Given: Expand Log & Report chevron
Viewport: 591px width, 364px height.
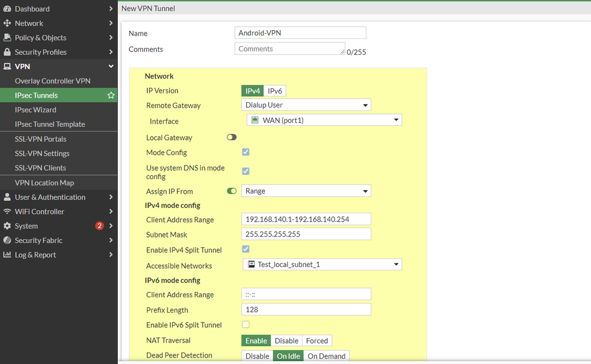Looking at the screenshot, I should 111,255.
